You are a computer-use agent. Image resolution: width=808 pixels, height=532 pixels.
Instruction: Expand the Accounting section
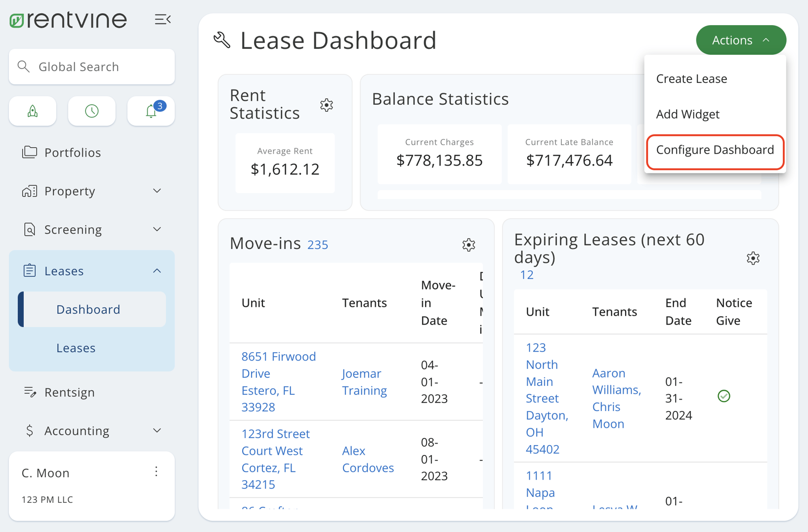coord(157,430)
